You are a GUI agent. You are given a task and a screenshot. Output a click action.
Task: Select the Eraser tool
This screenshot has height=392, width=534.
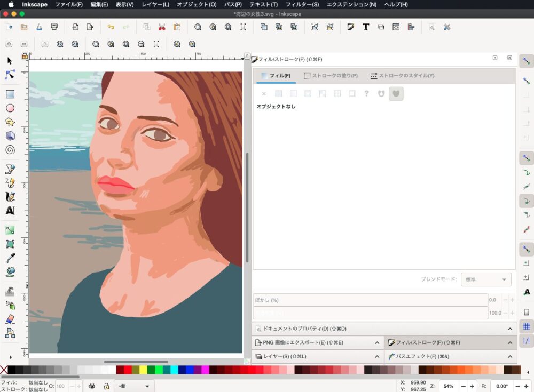tap(10, 319)
